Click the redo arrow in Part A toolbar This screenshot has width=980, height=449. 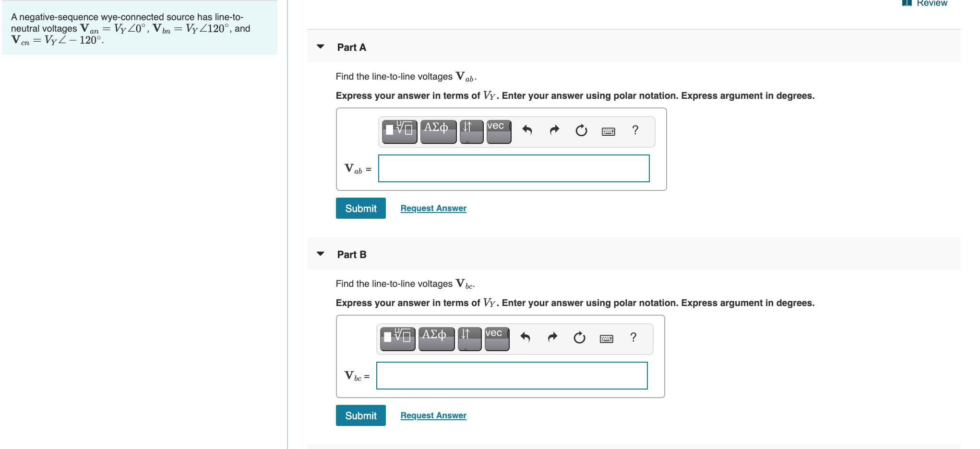[x=554, y=130]
